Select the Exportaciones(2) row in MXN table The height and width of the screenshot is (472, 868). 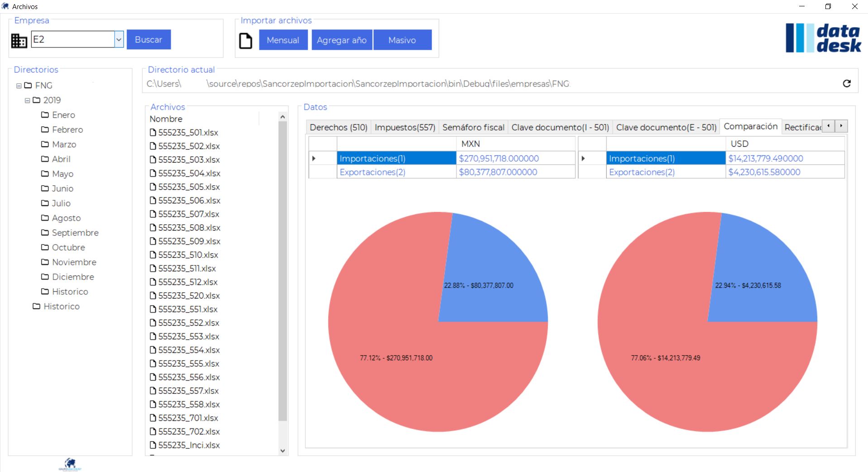pyautogui.click(x=372, y=172)
